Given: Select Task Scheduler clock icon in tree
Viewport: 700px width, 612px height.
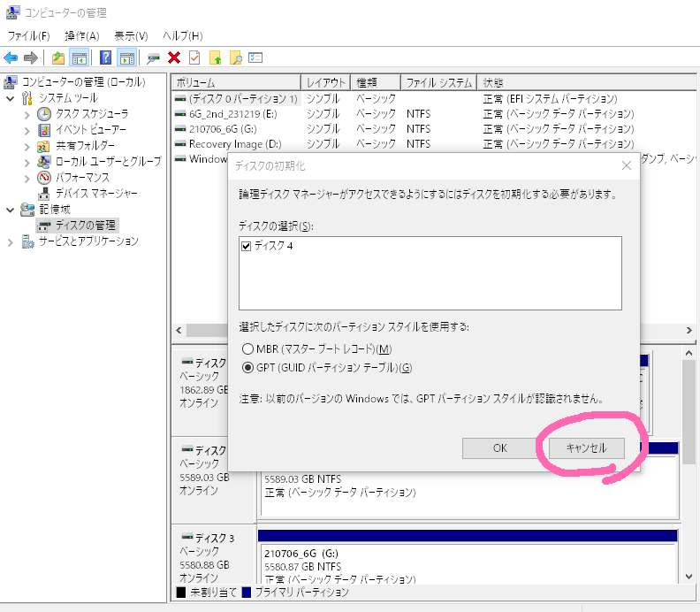Looking at the screenshot, I should tap(44, 114).
